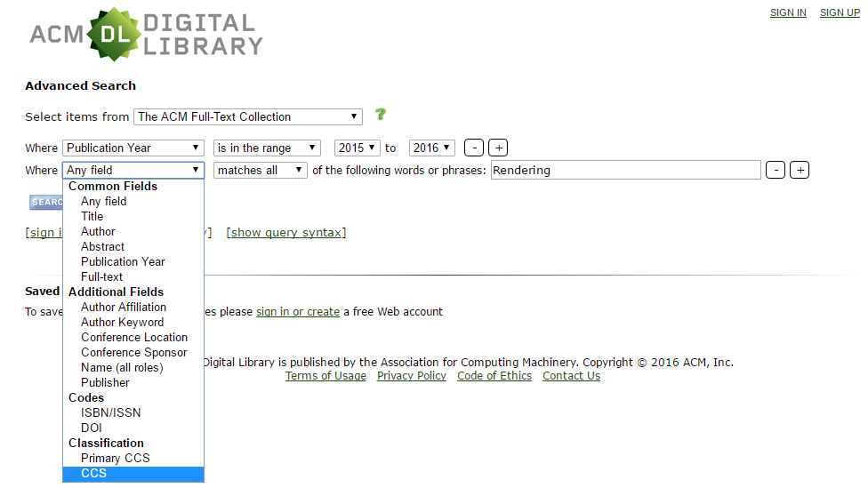Open the Terms of Usage link
This screenshot has width=868, height=488.
325,376
